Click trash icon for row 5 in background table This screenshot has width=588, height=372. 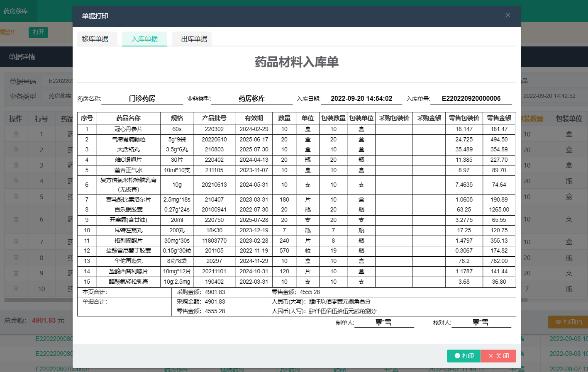[16, 196]
